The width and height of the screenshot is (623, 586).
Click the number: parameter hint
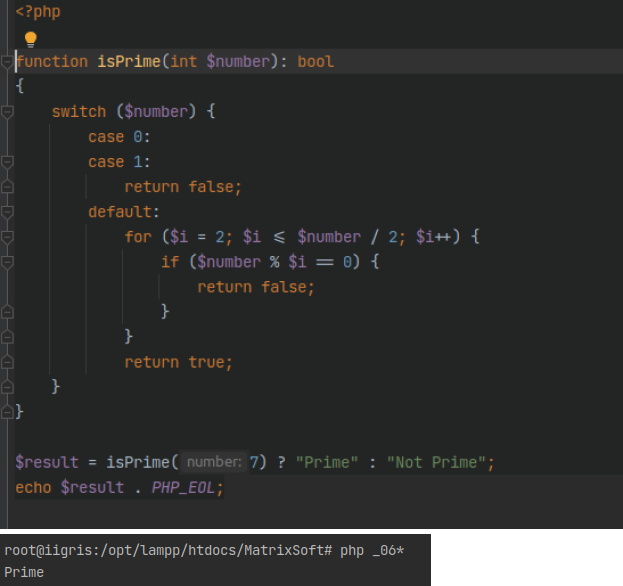214,462
